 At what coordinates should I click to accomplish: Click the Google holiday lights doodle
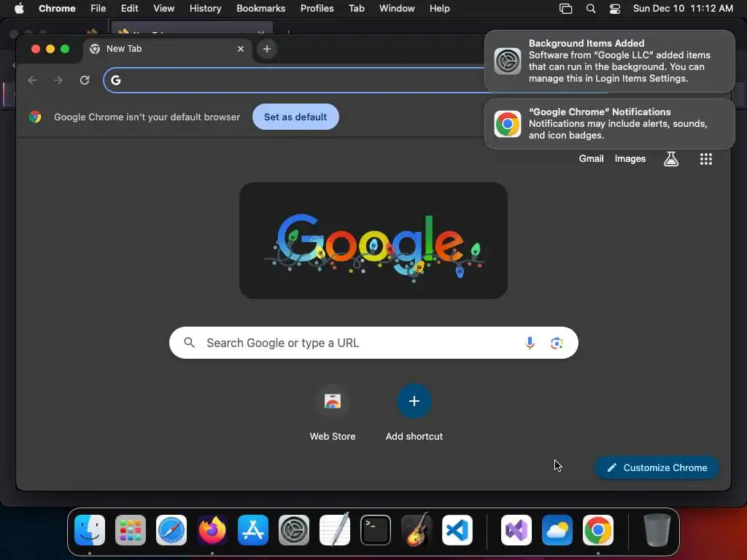point(373,241)
